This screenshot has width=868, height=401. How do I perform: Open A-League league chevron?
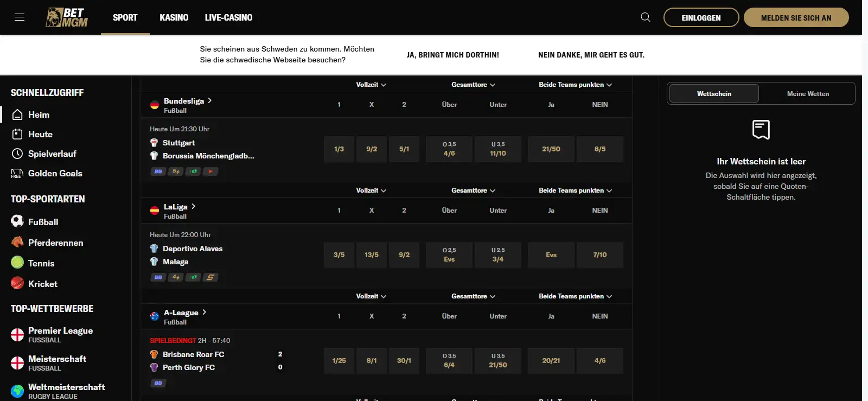[204, 312]
